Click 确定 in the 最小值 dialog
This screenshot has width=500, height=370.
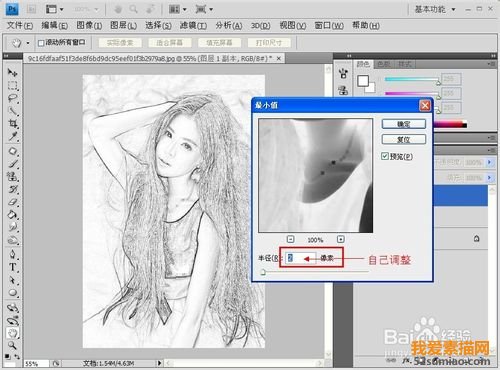pos(403,124)
